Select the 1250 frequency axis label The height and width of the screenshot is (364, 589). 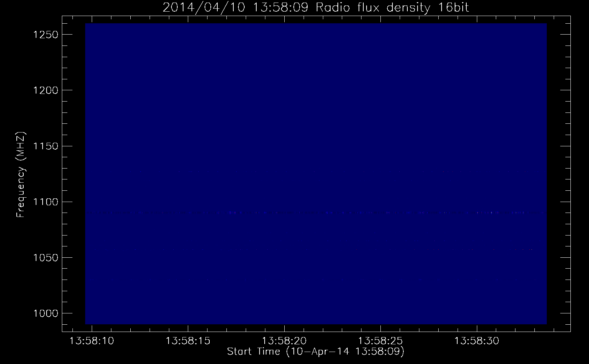(46, 35)
